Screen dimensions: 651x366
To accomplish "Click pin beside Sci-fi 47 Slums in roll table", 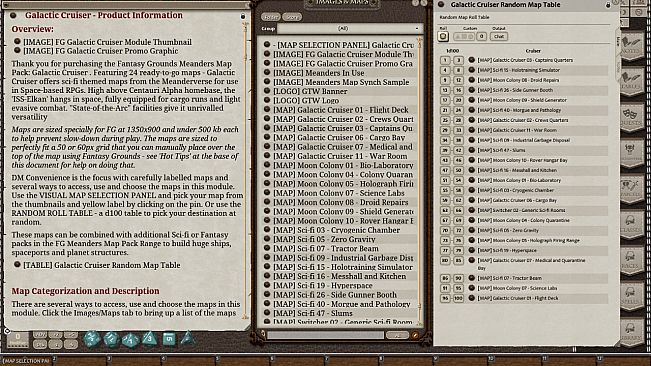I will (x=471, y=150).
